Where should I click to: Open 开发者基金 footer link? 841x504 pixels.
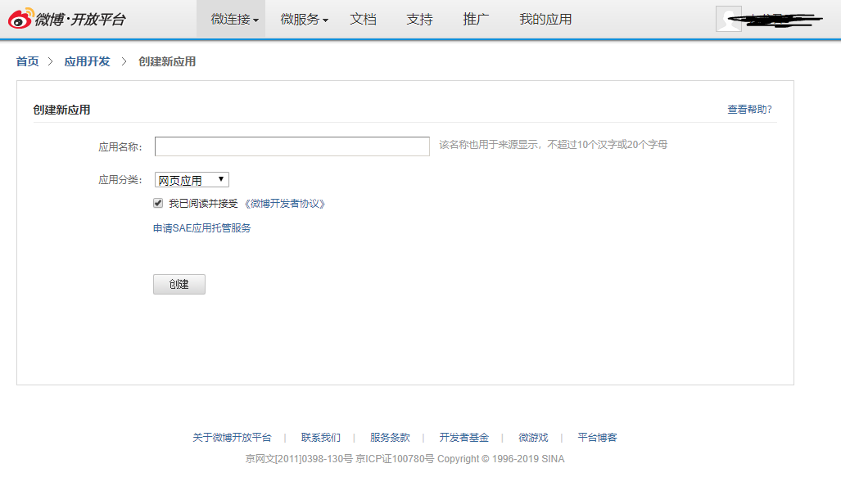(464, 438)
